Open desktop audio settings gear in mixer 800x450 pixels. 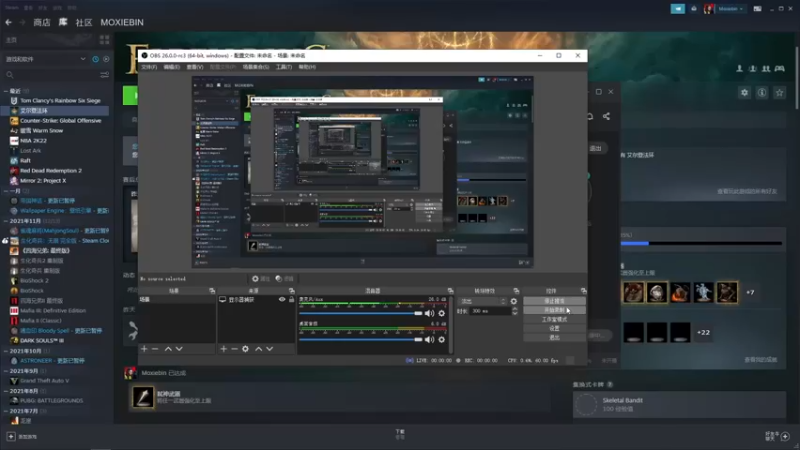442,339
